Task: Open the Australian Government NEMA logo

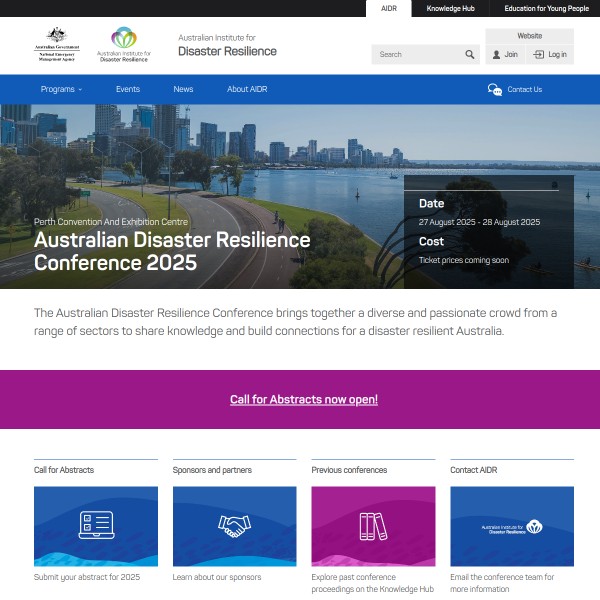Action: (x=57, y=46)
